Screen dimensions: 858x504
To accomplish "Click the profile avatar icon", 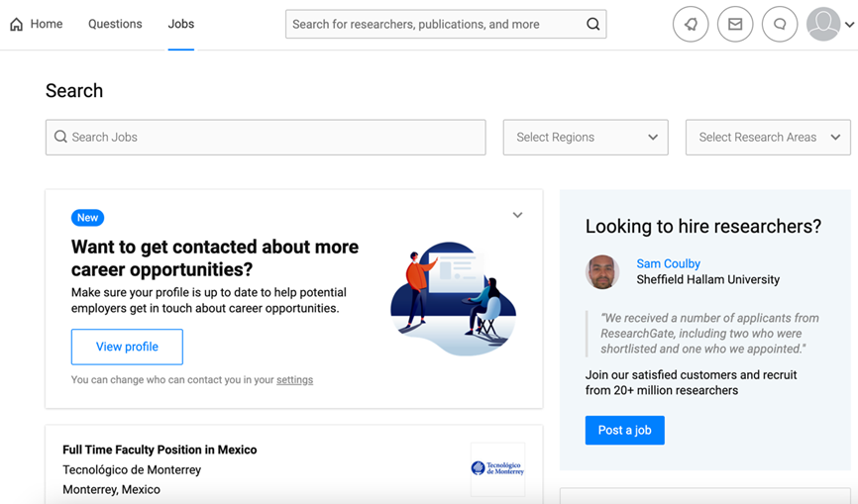I will [x=823, y=25].
